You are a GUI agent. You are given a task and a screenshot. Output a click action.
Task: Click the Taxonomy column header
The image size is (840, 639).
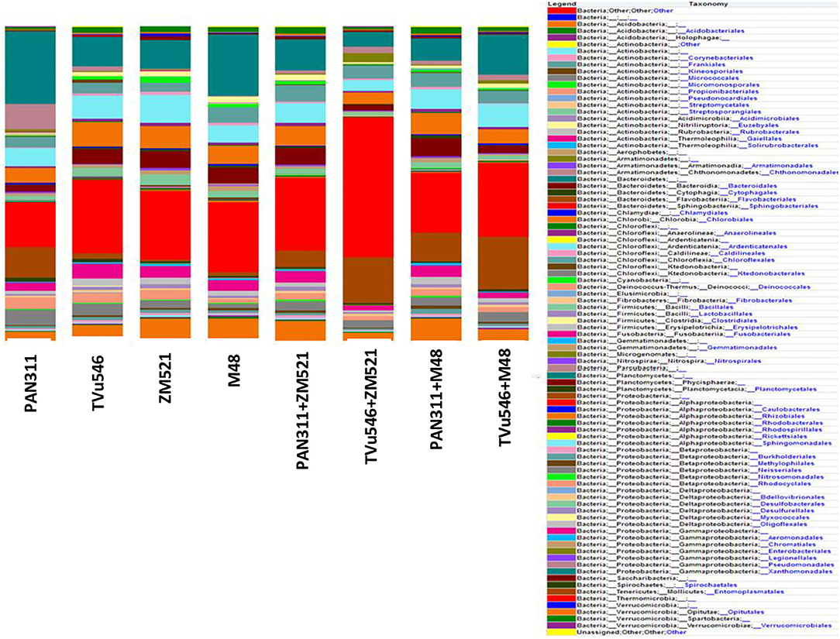[708, 4]
